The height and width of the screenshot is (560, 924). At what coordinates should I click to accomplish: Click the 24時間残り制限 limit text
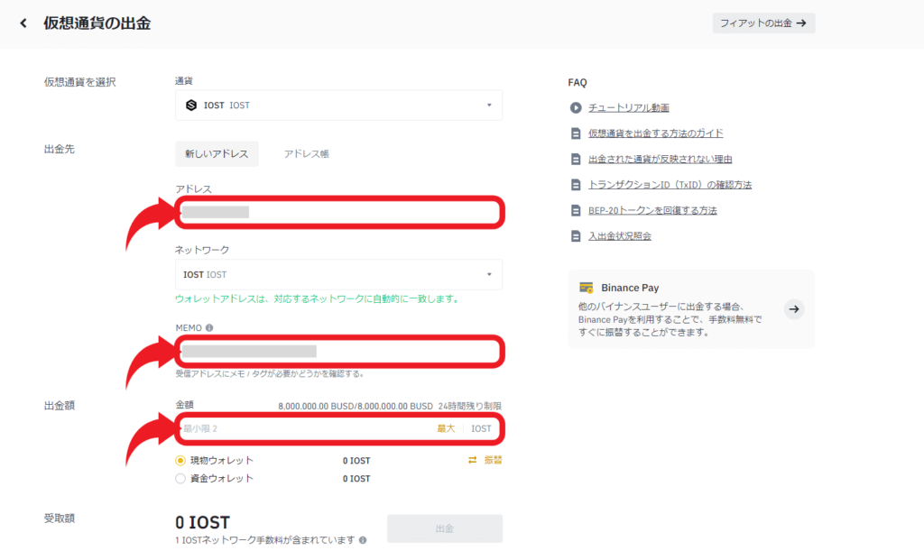(x=469, y=407)
